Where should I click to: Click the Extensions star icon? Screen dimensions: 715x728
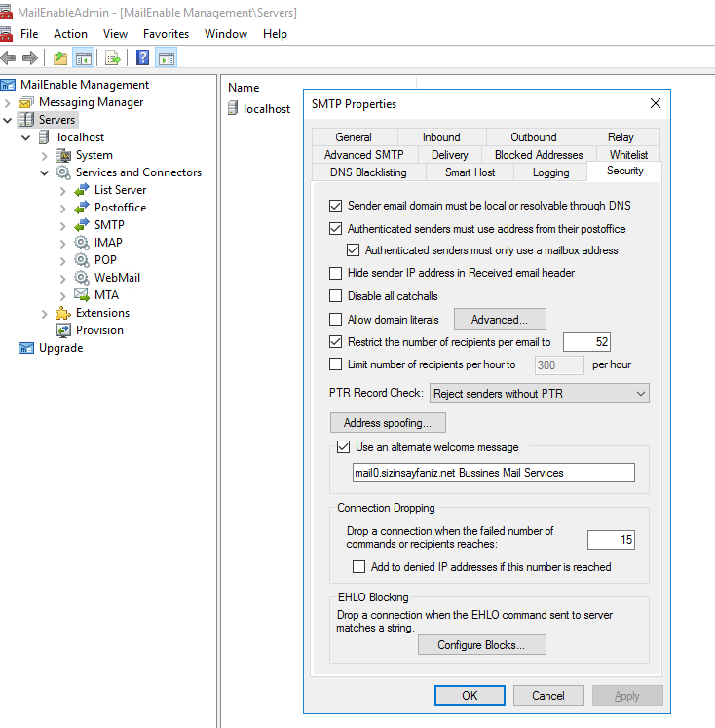point(63,314)
